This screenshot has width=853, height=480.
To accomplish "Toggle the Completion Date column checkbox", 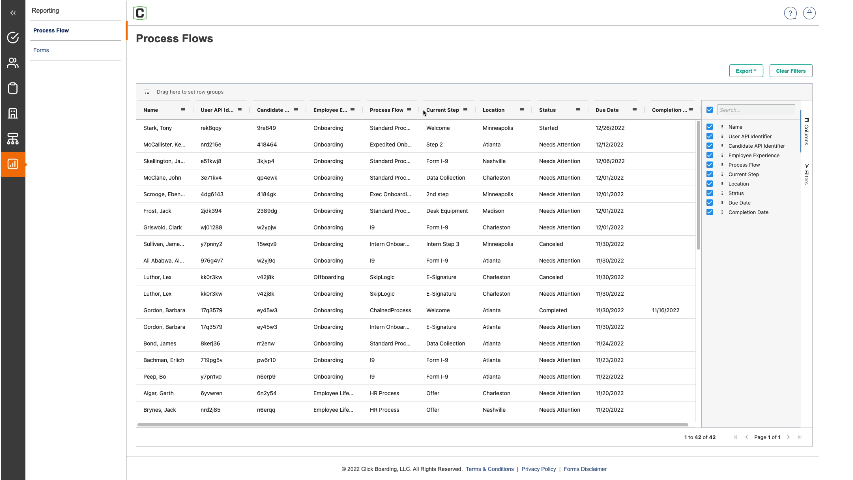I will pos(710,212).
